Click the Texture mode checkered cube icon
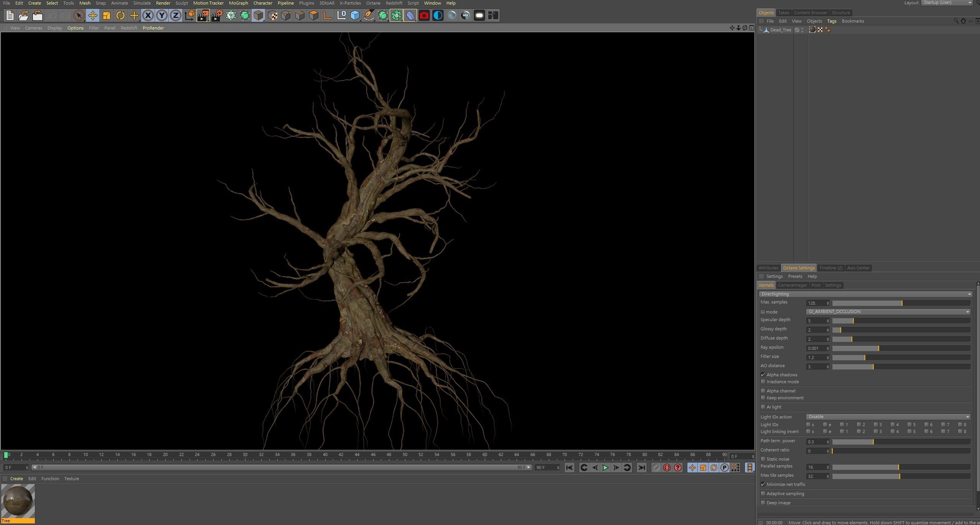 coord(272,15)
